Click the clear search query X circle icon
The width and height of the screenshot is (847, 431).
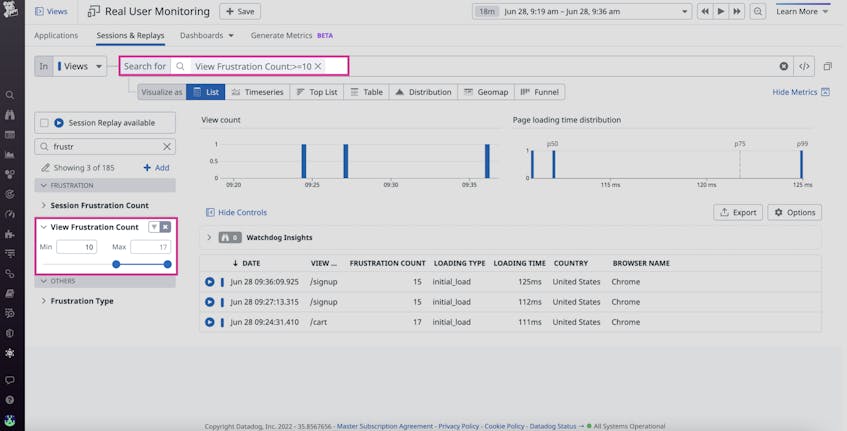pyautogui.click(x=784, y=66)
